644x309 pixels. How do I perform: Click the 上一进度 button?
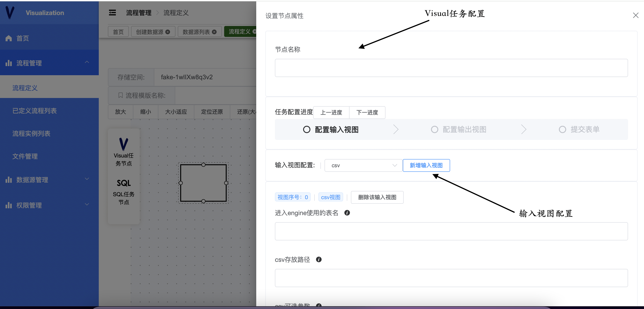(x=331, y=112)
